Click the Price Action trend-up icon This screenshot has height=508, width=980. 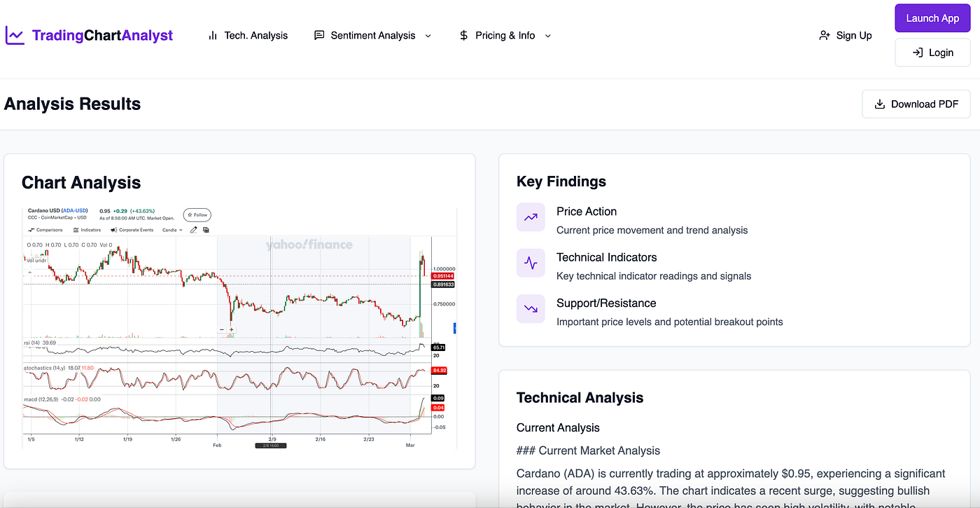pos(531,217)
